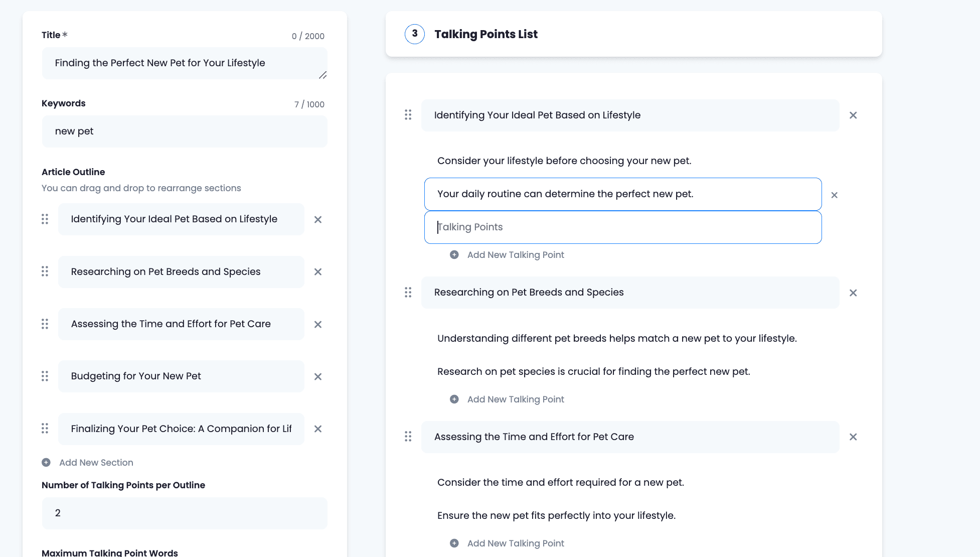Click plus icon beside Add New Section

[46, 463]
